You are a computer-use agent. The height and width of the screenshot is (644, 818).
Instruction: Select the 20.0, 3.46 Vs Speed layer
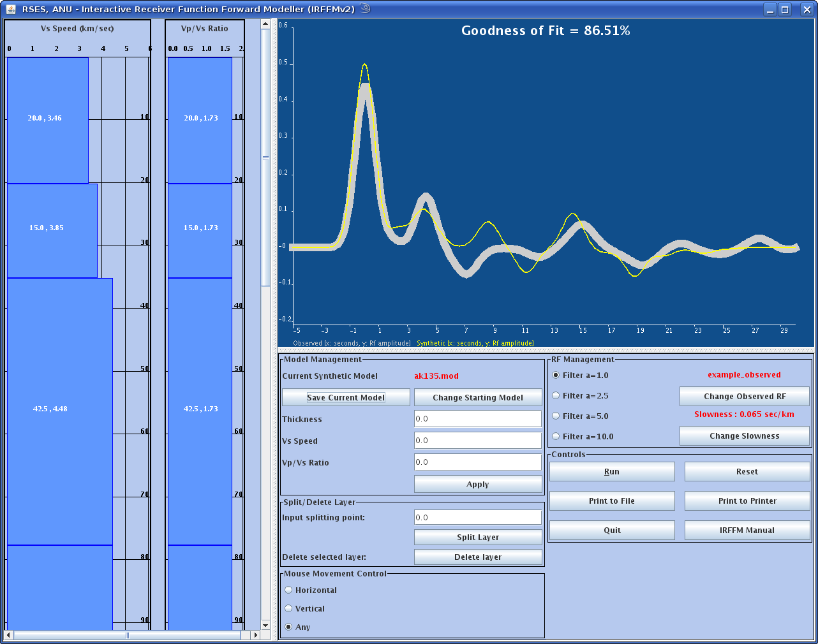(47, 120)
